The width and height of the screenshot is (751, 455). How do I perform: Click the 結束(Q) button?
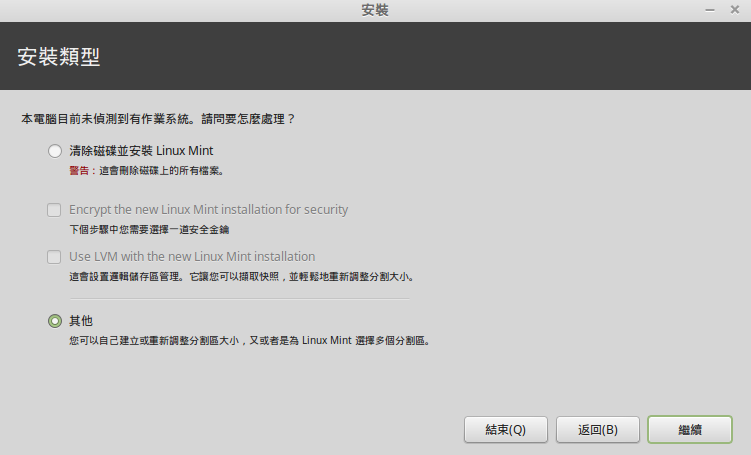pos(506,430)
